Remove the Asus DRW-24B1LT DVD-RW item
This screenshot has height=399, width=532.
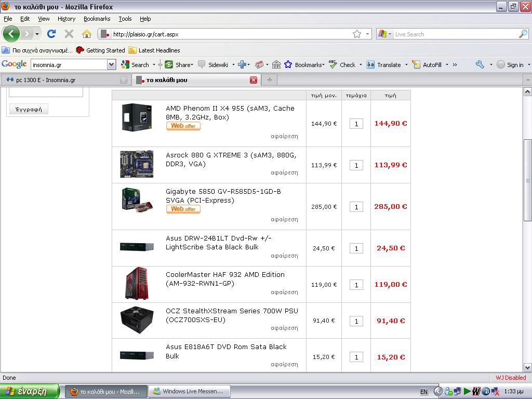click(x=284, y=256)
